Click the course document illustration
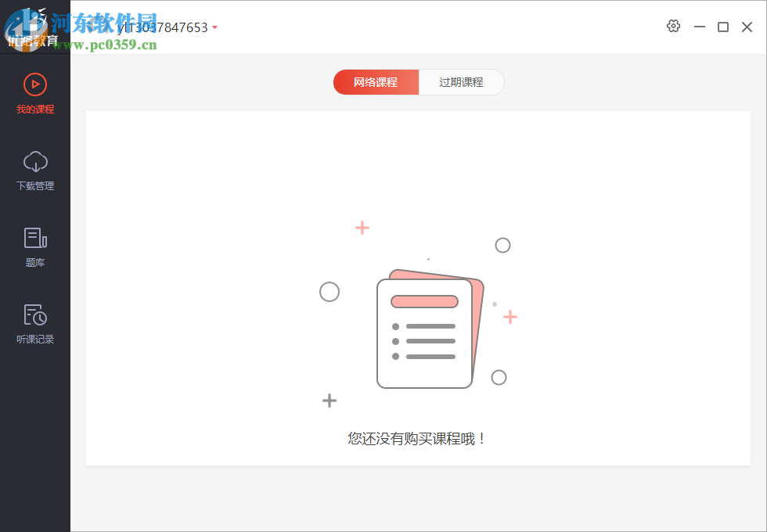Image resolution: width=767 pixels, height=532 pixels. click(x=425, y=332)
